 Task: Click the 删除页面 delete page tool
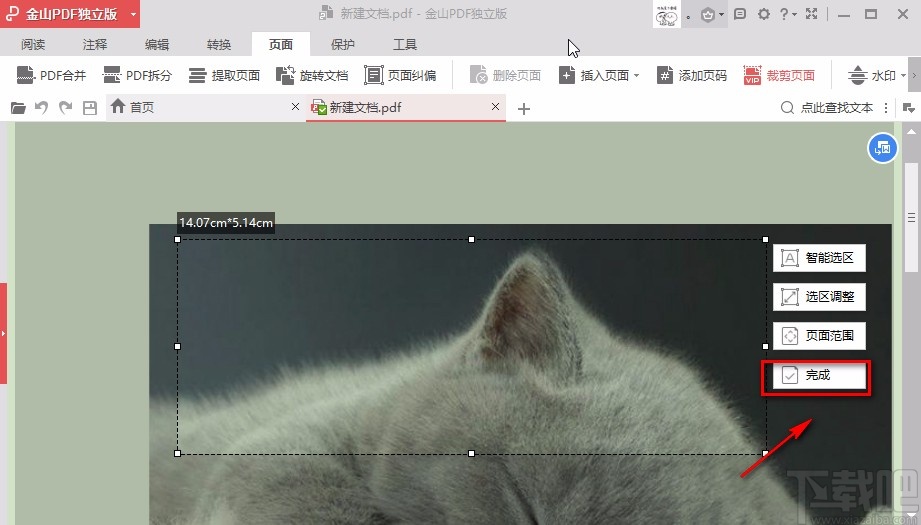[x=506, y=75]
